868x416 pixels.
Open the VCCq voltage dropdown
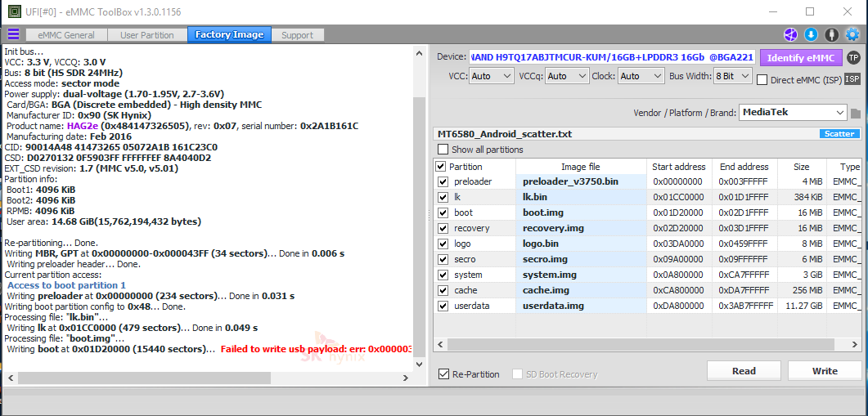coord(567,76)
